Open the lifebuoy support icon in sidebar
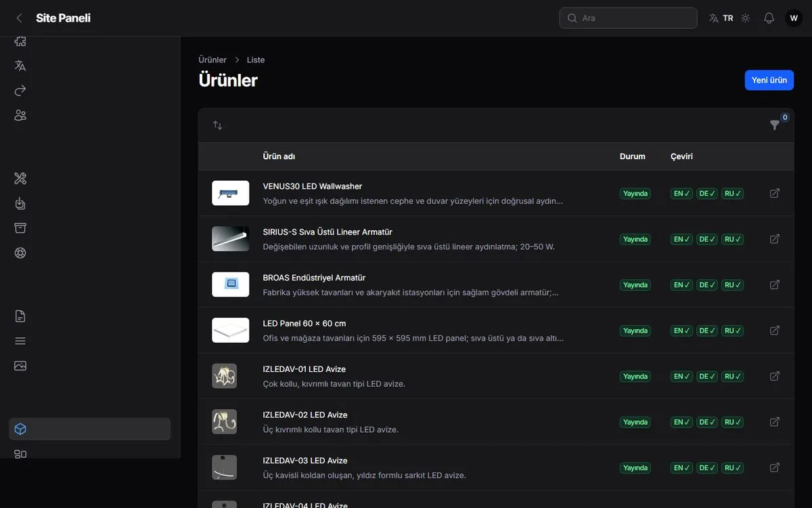Viewport: 812px width, 508px height. point(20,253)
